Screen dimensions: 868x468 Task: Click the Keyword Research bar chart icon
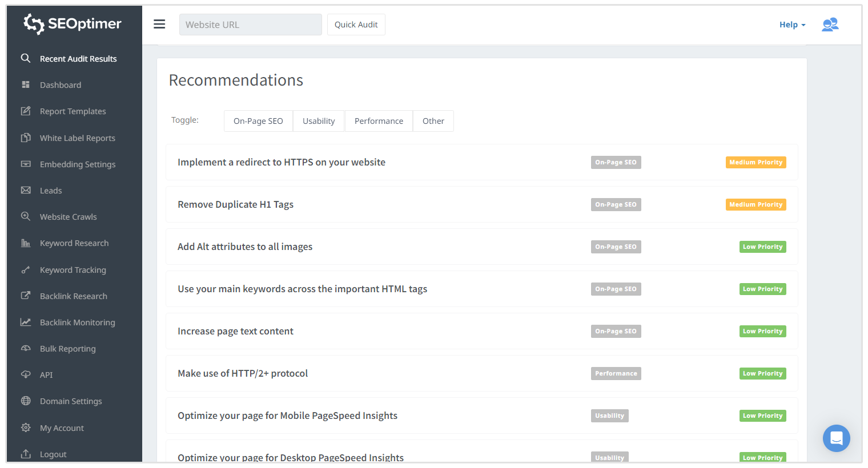tap(26, 243)
